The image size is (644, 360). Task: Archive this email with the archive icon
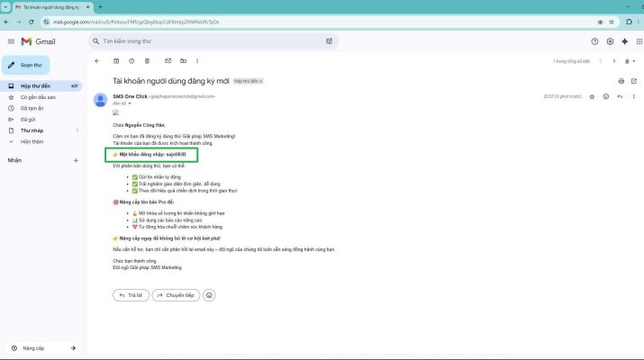[x=116, y=61]
